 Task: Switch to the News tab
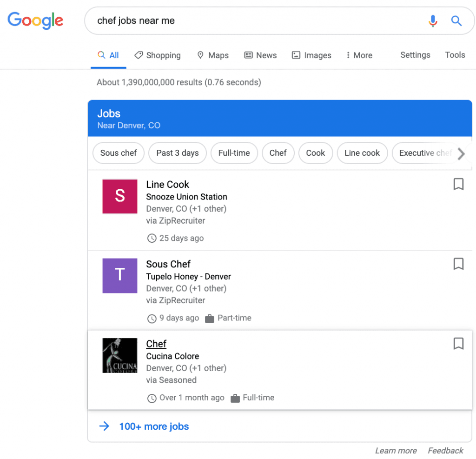(x=260, y=55)
